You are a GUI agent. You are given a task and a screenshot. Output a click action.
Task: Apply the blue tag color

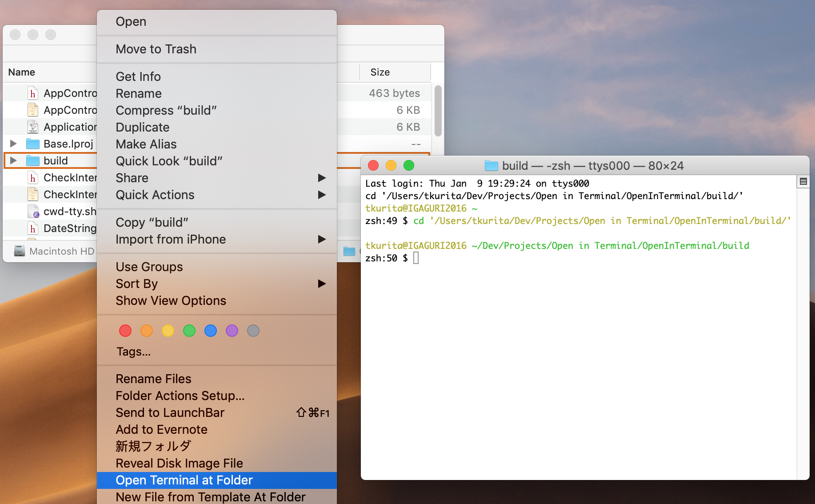coord(211,331)
